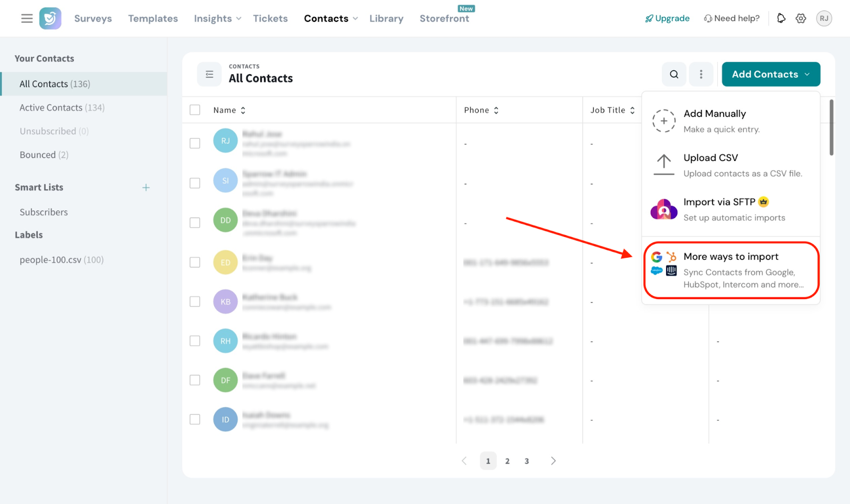Select More ways to import option
Screen dimensions: 850x504
[x=731, y=270]
